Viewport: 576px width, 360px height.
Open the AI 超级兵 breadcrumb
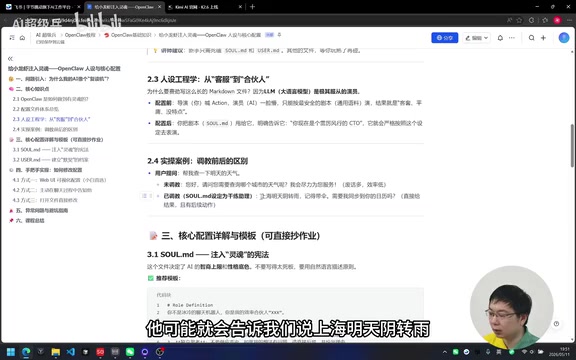(46, 35)
